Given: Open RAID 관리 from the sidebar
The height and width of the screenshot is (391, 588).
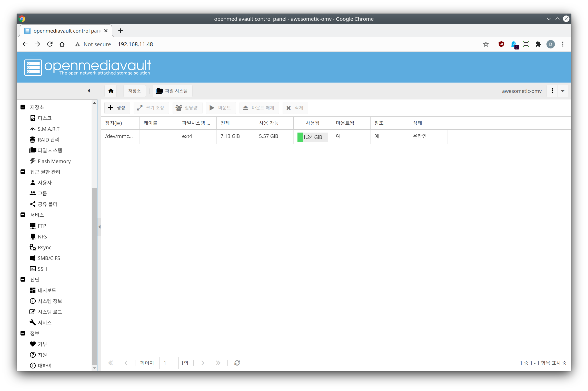Looking at the screenshot, I should (48, 140).
